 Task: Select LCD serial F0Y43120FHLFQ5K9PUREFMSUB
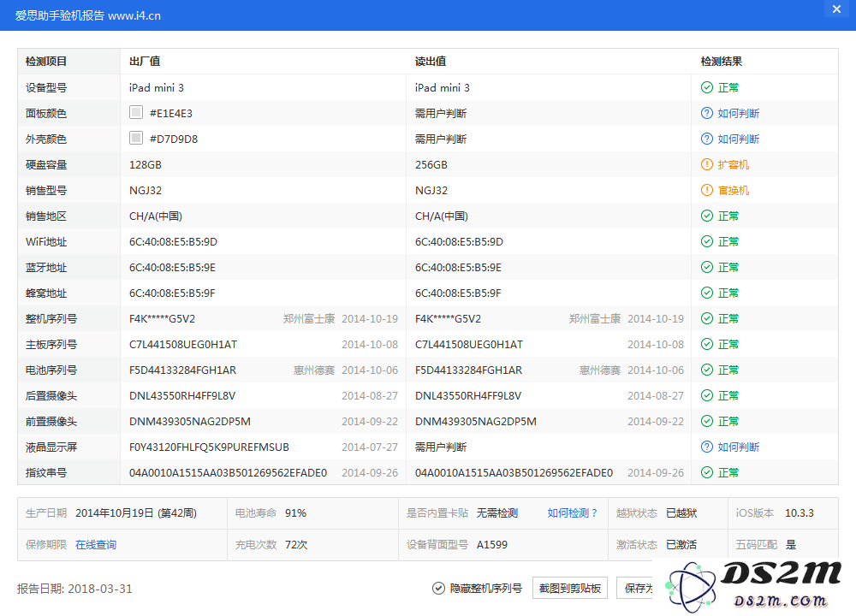[x=209, y=447]
